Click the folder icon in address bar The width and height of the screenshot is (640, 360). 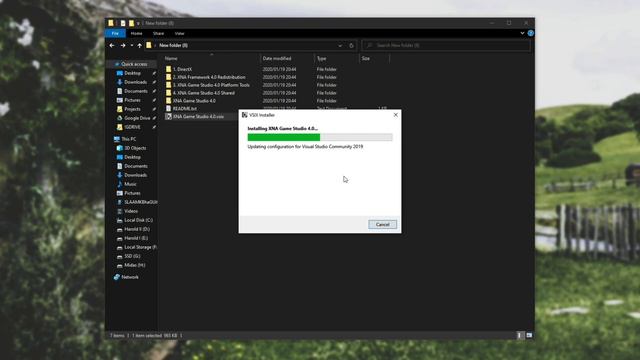(149, 45)
